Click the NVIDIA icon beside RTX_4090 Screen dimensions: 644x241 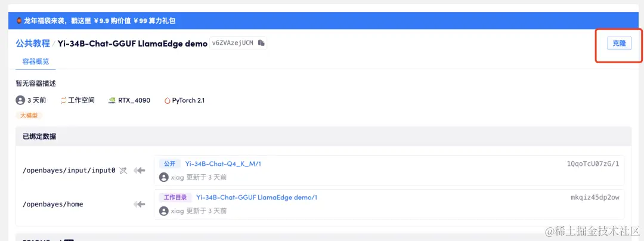click(112, 100)
